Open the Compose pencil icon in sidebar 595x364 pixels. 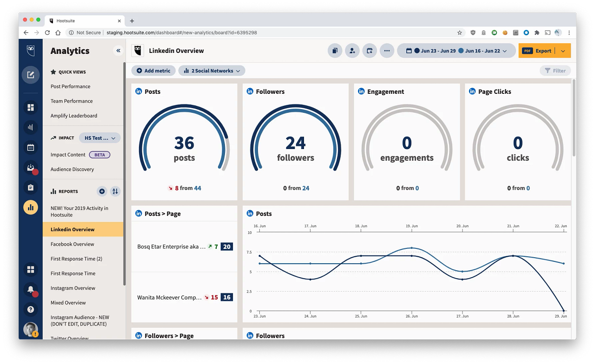click(x=30, y=74)
